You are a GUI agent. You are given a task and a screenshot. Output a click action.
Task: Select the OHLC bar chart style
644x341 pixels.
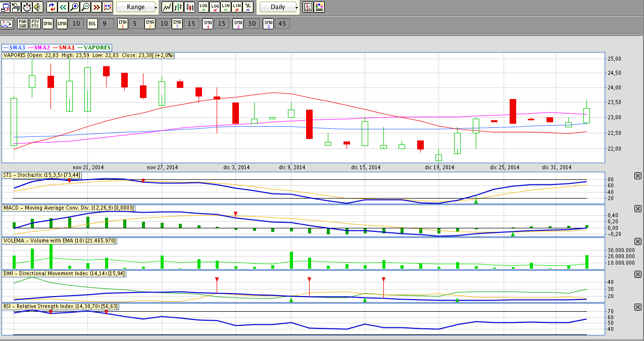click(x=179, y=7)
